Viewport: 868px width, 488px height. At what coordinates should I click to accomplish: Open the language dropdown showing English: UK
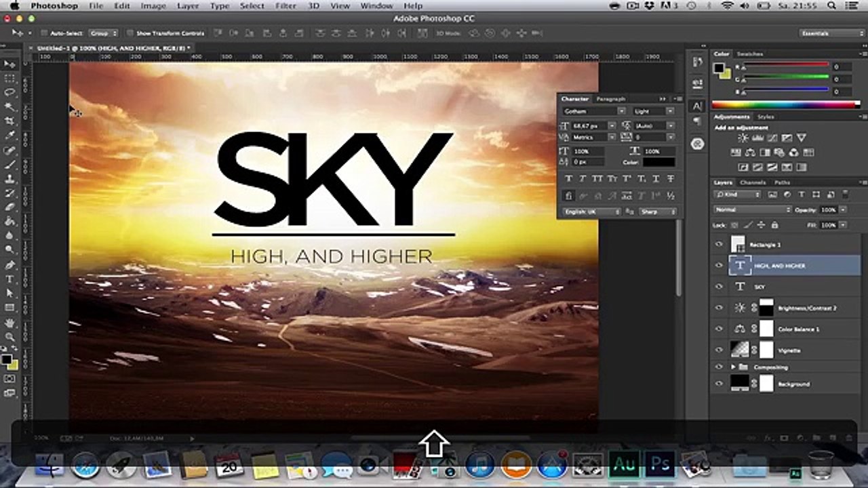click(591, 211)
